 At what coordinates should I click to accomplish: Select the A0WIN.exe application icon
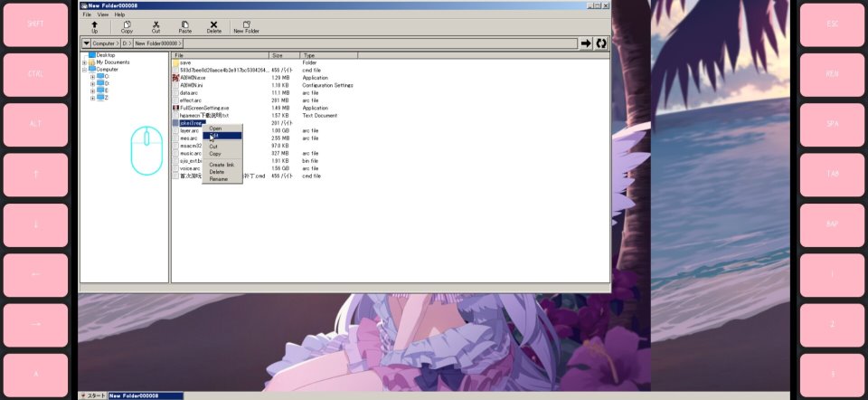point(175,78)
